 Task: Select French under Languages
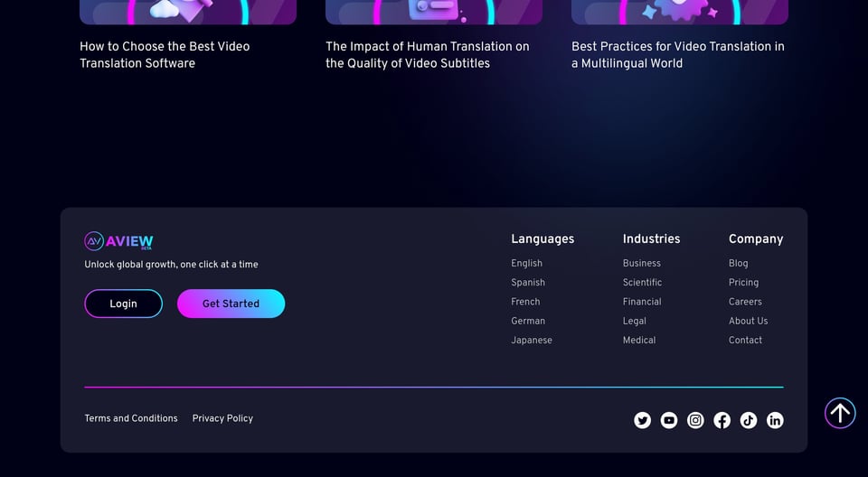coord(525,302)
